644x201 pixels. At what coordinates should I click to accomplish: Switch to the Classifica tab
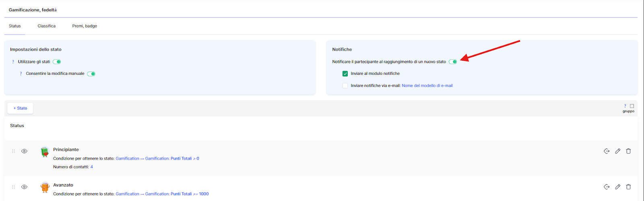(x=47, y=26)
